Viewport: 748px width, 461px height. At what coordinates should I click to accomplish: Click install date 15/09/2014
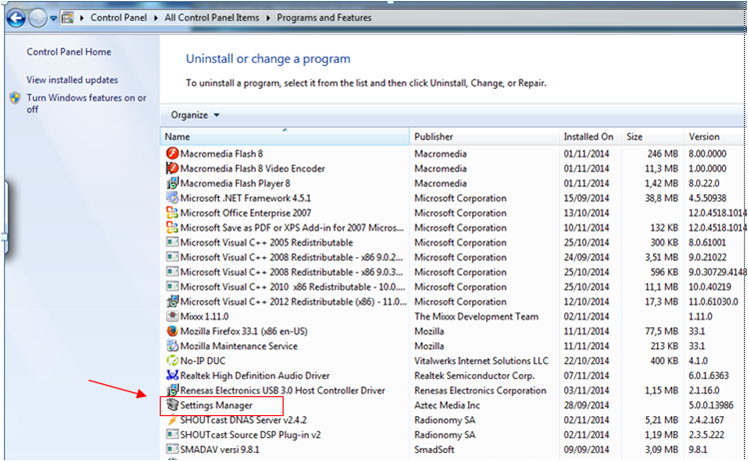pyautogui.click(x=586, y=198)
